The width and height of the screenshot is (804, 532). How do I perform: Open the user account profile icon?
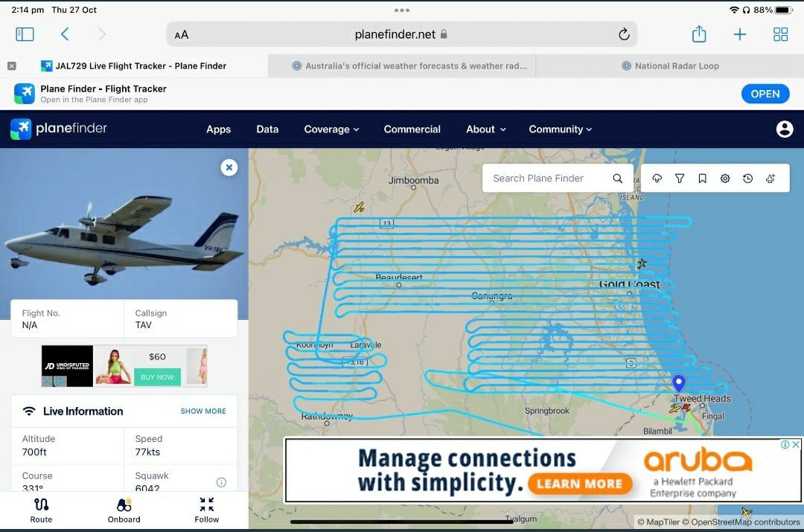[x=784, y=129]
